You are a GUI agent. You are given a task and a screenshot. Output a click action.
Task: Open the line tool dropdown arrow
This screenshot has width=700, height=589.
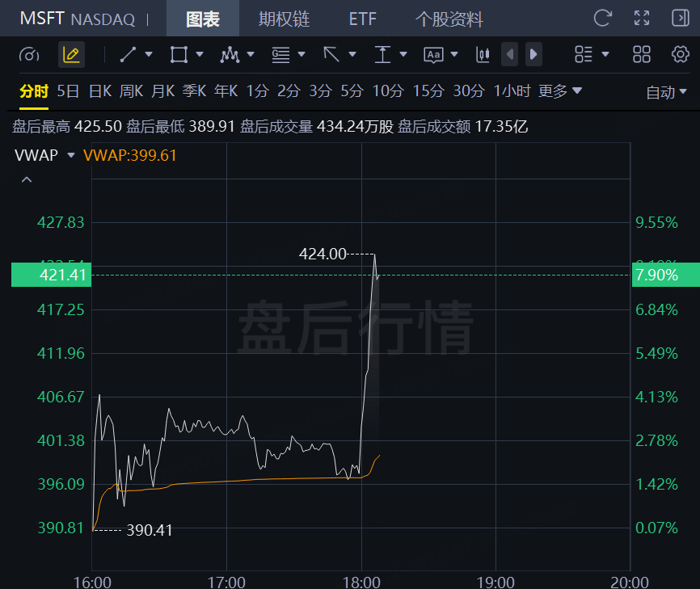149,54
